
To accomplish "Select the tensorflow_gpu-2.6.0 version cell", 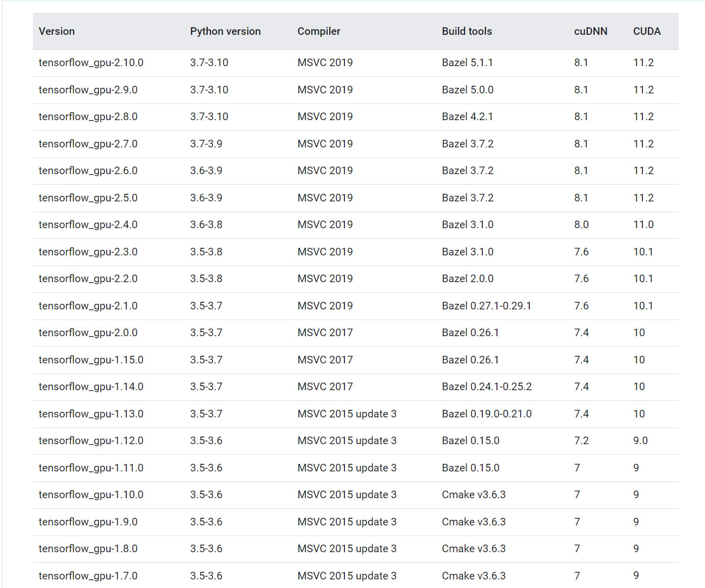I will [88, 171].
